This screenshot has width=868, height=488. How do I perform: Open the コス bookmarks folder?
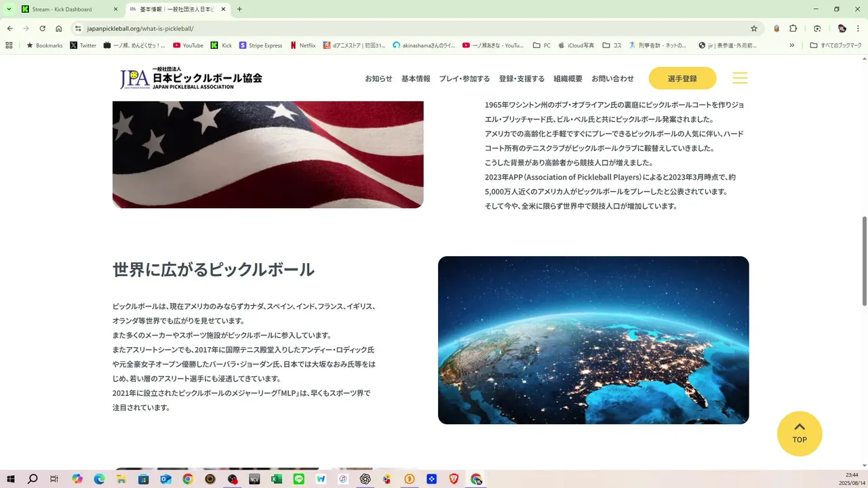point(612,45)
